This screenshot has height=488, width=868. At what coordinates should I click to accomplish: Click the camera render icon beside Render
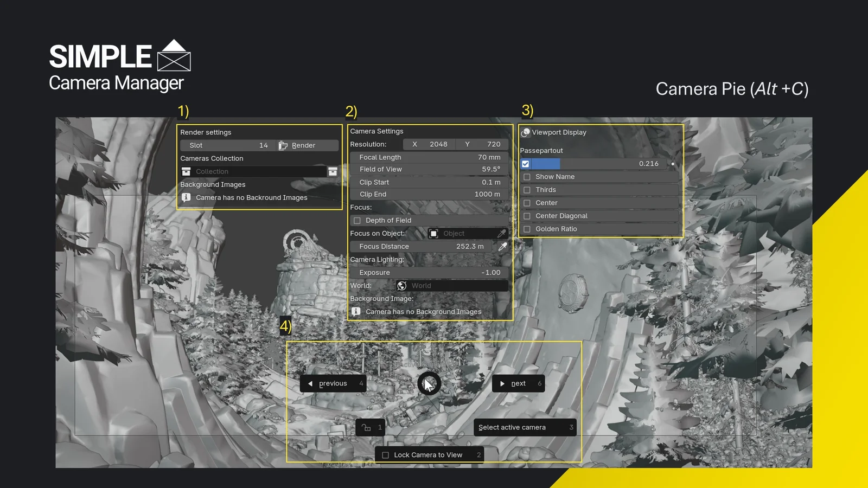coord(283,145)
